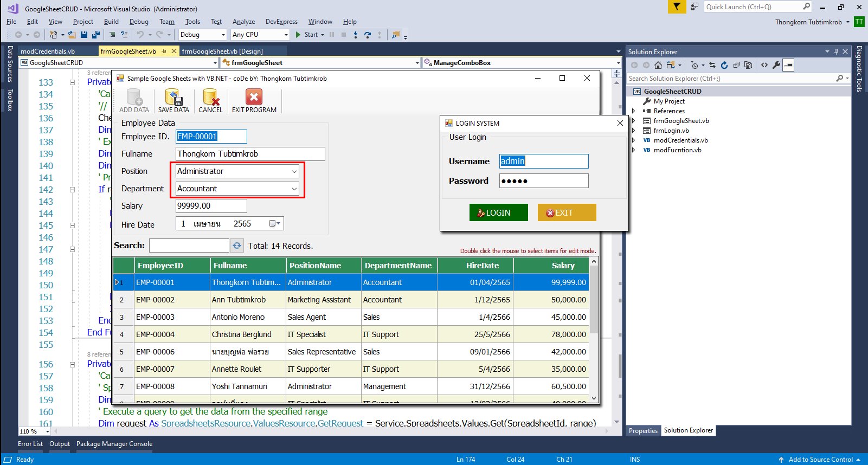Open the Error List tab
The height and width of the screenshot is (465, 868).
[30, 444]
